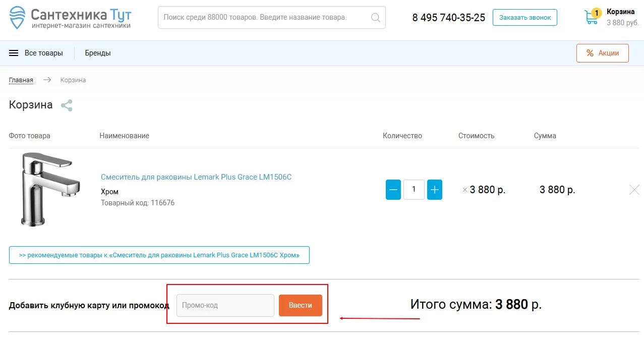Click the percent icon on the Акции button
This screenshot has width=644, height=341.
[x=589, y=52]
